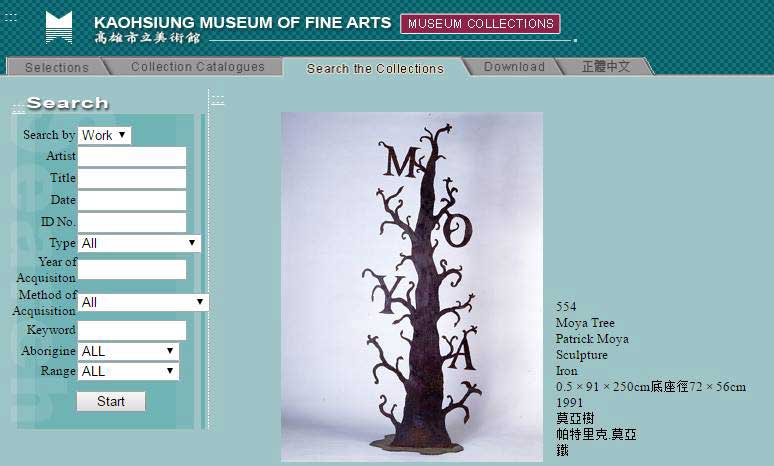Screen dimensions: 774x466
Task: Open the Museum Collections badge
Action: [x=480, y=24]
